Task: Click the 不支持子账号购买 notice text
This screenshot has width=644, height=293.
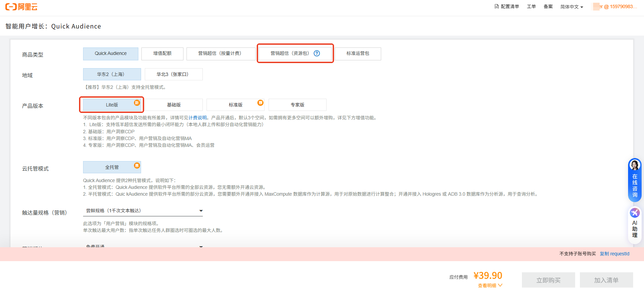Action: (578, 254)
